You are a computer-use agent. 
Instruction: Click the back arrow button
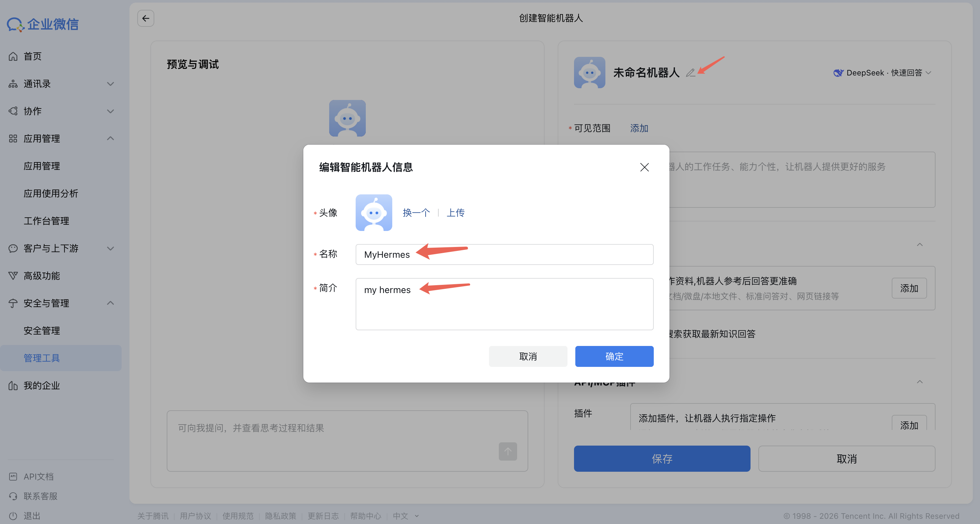[146, 18]
